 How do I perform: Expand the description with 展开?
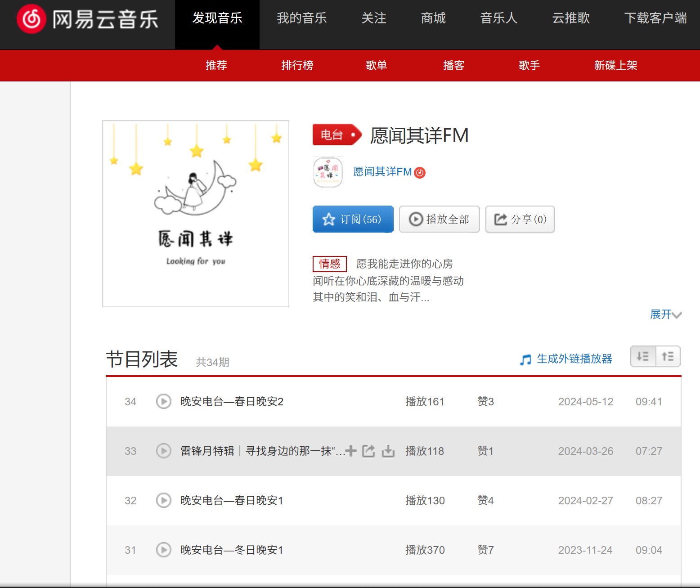(666, 314)
